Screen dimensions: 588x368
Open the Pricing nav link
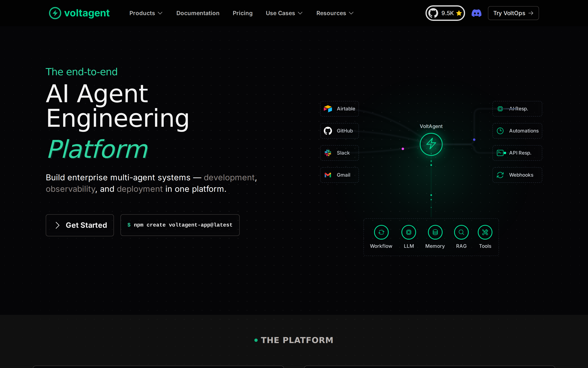coord(243,13)
